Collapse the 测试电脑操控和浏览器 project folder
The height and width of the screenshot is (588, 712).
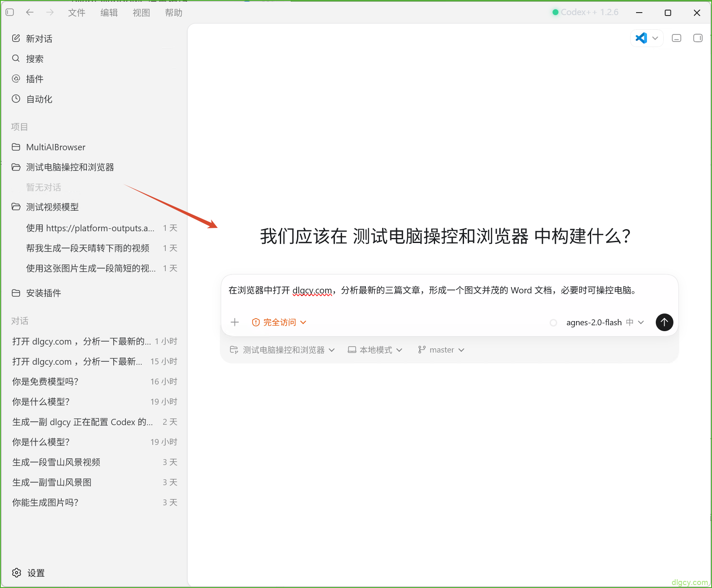point(94,167)
